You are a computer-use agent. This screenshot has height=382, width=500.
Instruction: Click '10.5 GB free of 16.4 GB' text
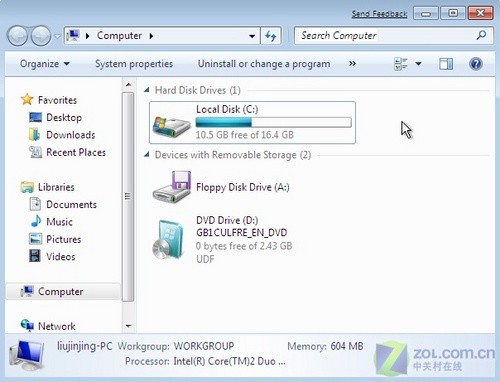coord(245,135)
